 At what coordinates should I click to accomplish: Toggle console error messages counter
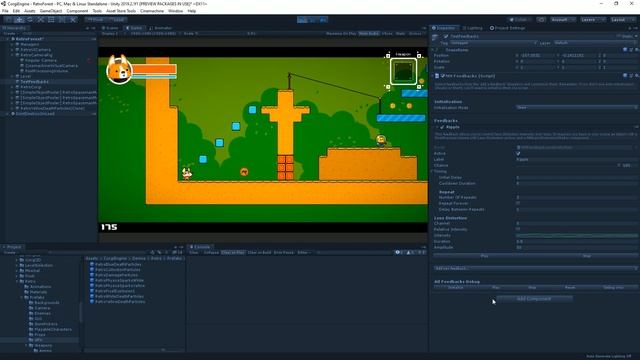click(422, 253)
